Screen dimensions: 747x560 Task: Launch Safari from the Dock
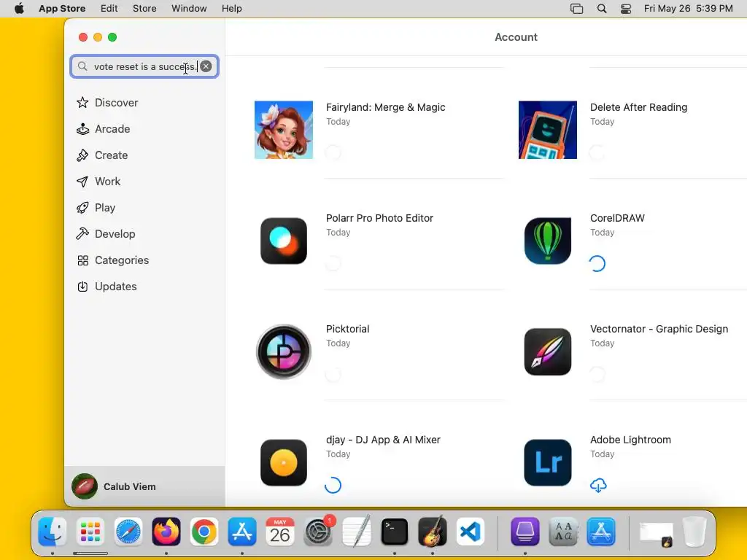(128, 532)
